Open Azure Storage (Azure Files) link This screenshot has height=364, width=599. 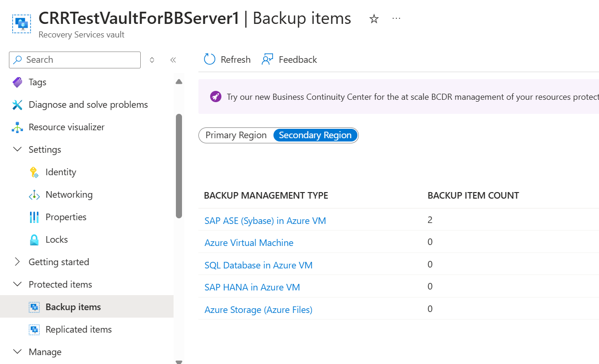pos(258,310)
